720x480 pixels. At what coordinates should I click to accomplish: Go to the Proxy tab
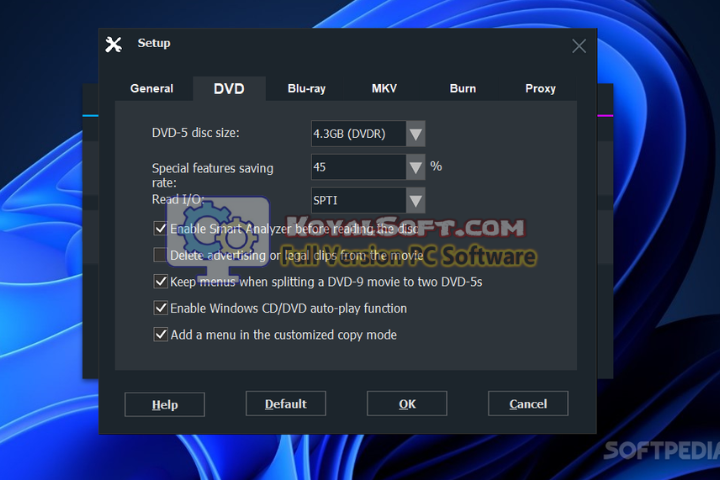(540, 88)
